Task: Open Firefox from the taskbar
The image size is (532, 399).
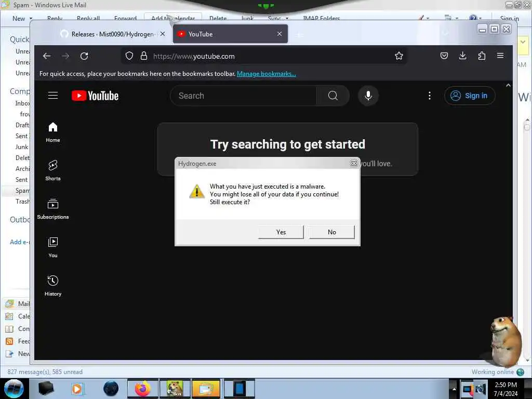Action: (142, 389)
